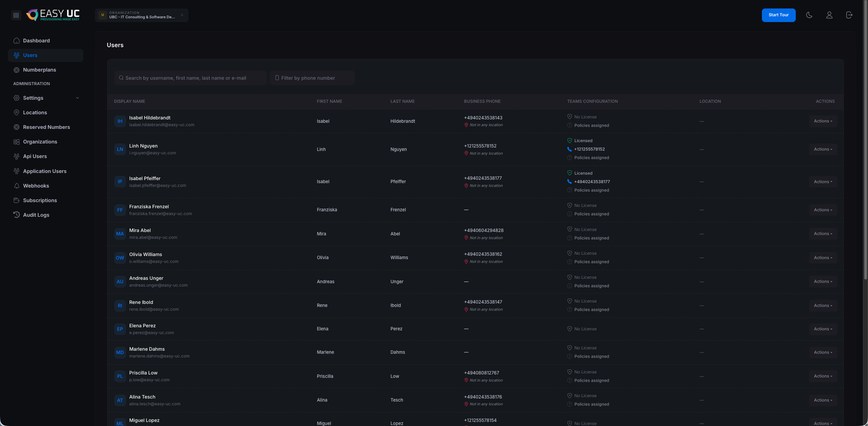This screenshot has width=868, height=426.
Task: Open Actions for Isabel Hildebrandt
Action: click(823, 121)
